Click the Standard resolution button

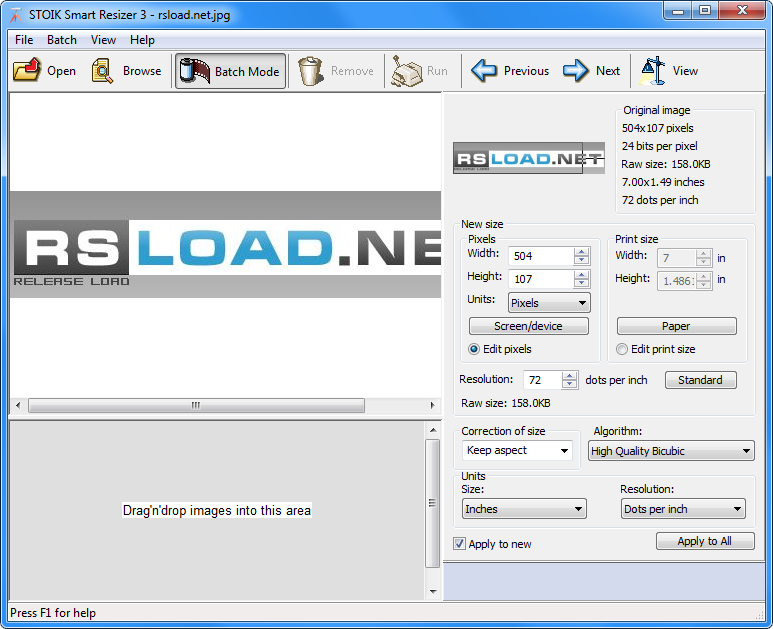coord(701,380)
